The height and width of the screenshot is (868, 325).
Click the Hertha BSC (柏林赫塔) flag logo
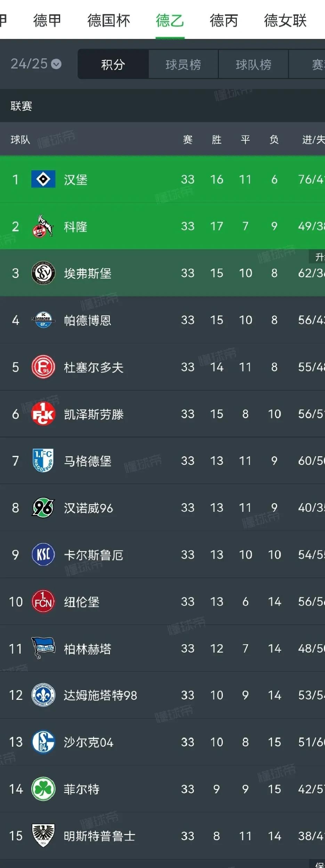pyautogui.click(x=43, y=648)
